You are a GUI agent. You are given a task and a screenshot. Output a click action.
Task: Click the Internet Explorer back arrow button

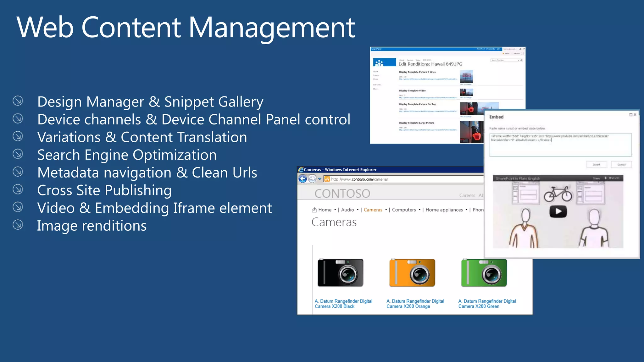(x=303, y=179)
